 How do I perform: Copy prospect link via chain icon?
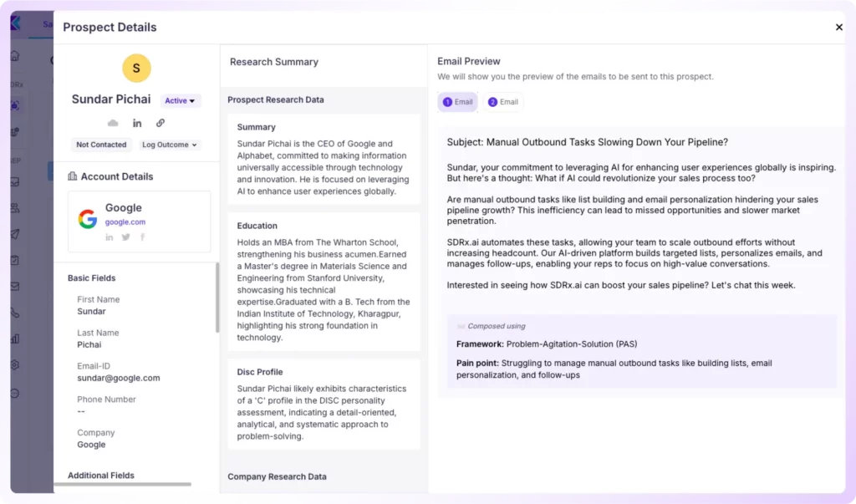pyautogui.click(x=160, y=123)
